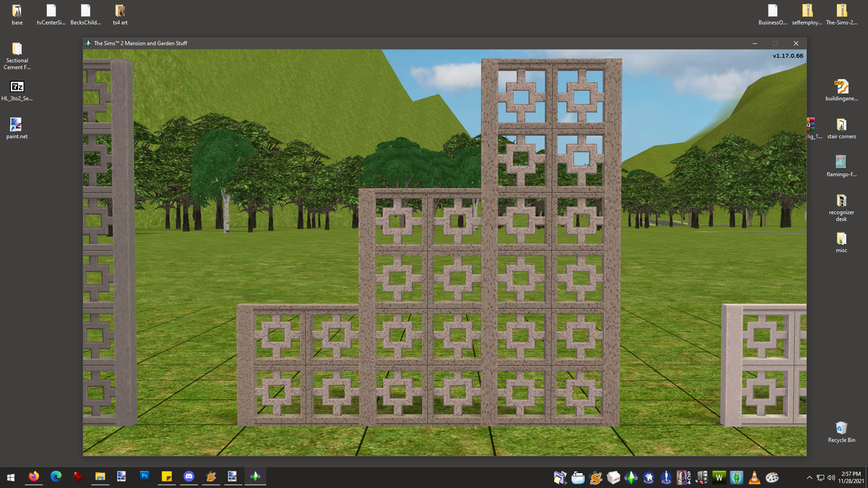This screenshot has height=488, width=868.
Task: Switch to Photoshop on the taskbar
Action: coord(144,476)
